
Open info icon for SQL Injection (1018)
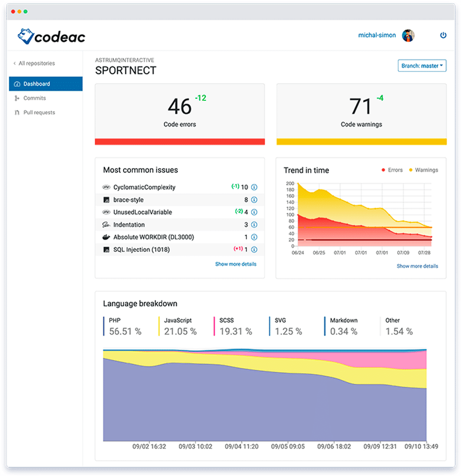(255, 250)
